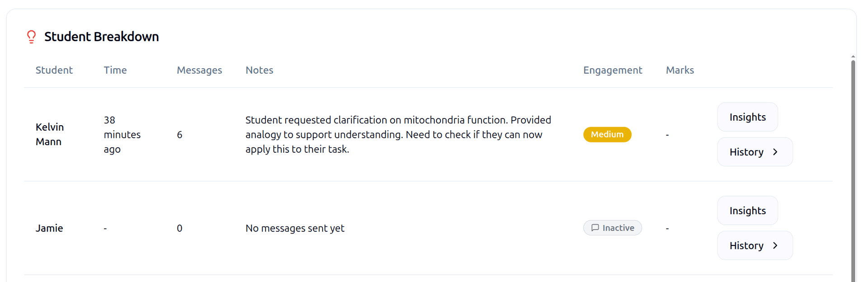Image resolution: width=868 pixels, height=282 pixels.
Task: Click the chevron arrow on Jamie's History button
Action: click(x=775, y=245)
